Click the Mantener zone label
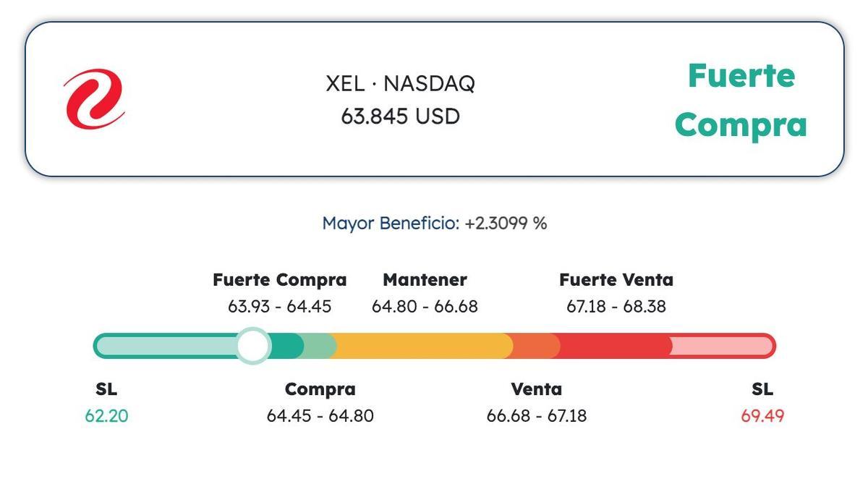The height and width of the screenshot is (484, 868). point(425,280)
